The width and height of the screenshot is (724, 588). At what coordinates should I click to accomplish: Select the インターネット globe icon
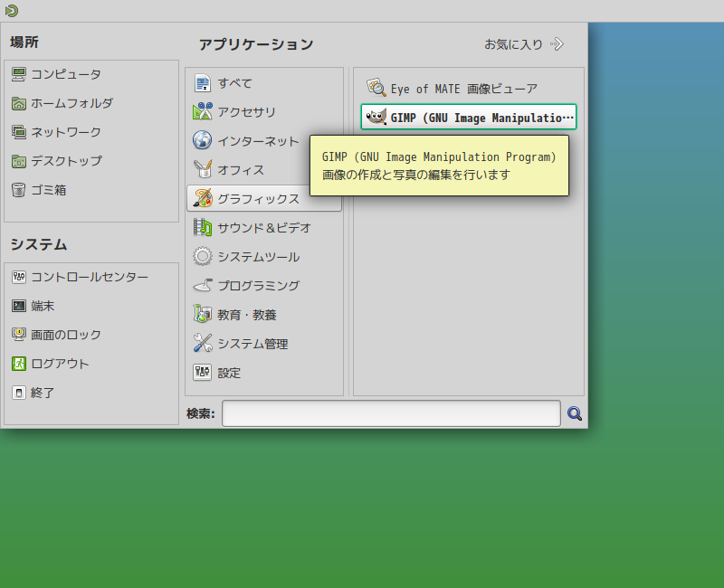202,140
